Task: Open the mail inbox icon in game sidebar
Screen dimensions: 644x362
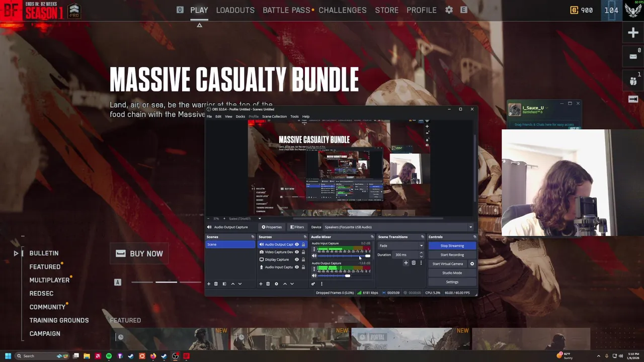Action: (633, 56)
